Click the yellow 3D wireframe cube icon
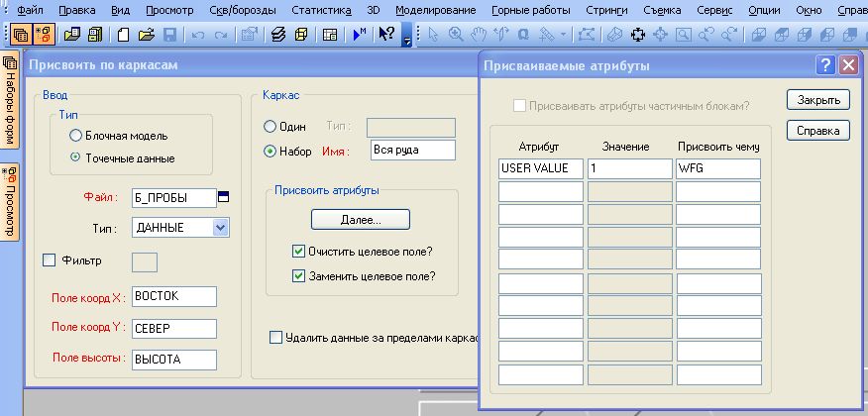868x416 pixels. [300, 35]
